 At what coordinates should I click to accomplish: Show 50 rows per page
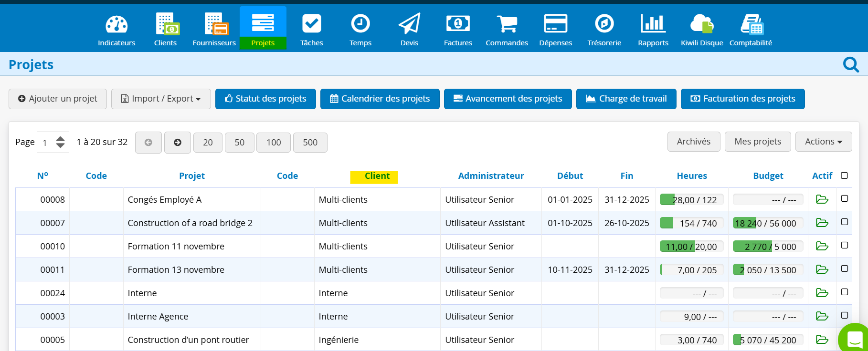[x=240, y=143]
